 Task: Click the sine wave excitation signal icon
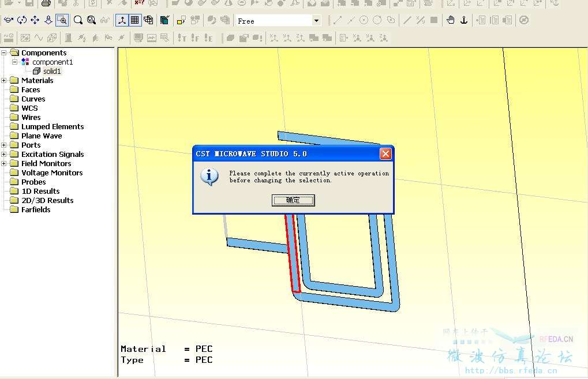39,38
